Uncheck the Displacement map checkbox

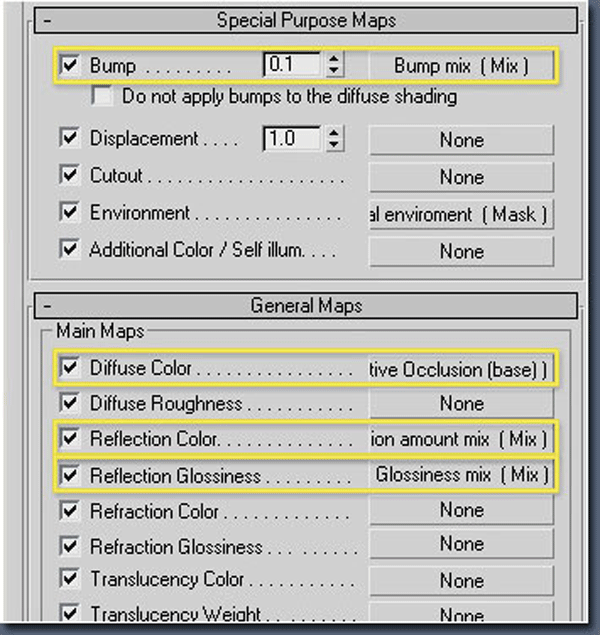tap(69, 139)
